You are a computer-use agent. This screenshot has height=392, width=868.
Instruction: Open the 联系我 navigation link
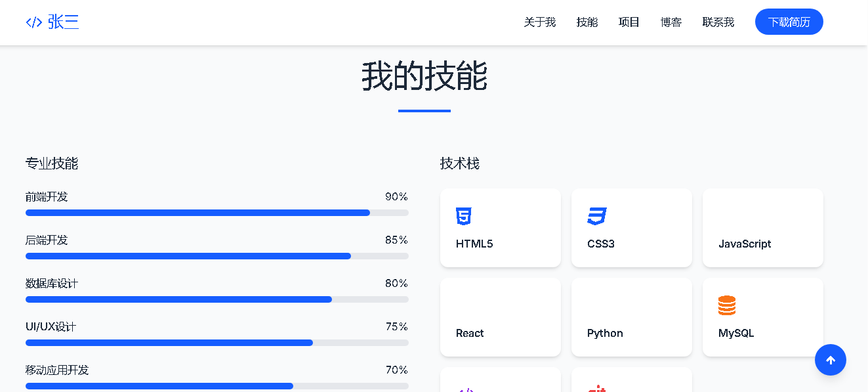pos(718,22)
